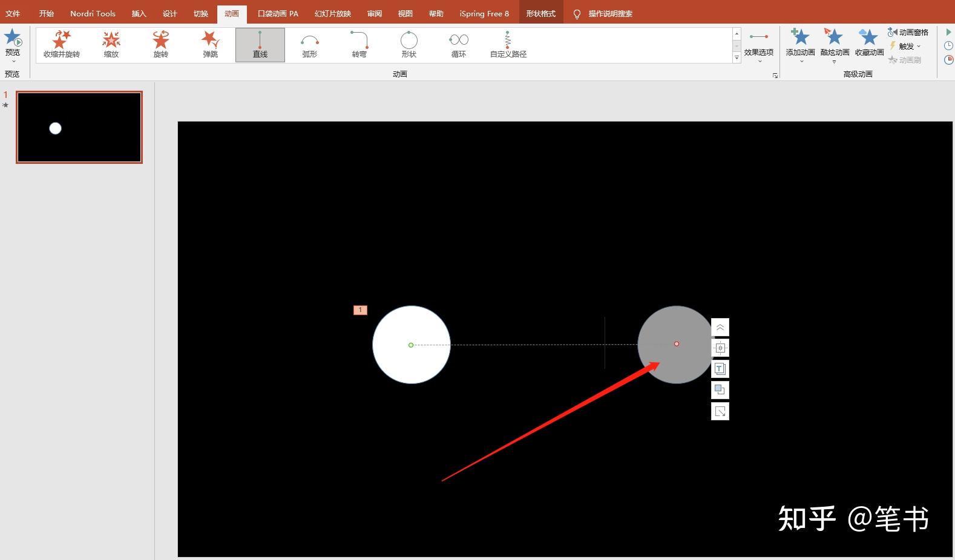
Task: Select the 形状 motion path
Action: click(x=409, y=44)
